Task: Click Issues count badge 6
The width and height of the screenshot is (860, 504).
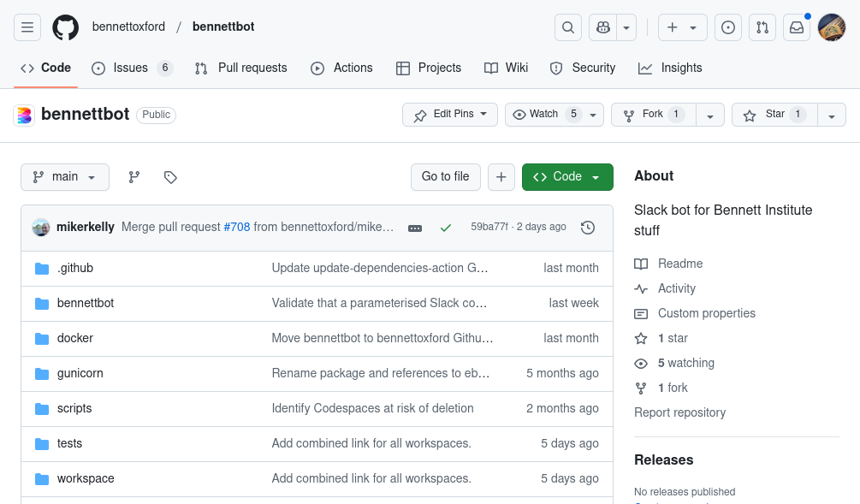Action: [x=164, y=68]
